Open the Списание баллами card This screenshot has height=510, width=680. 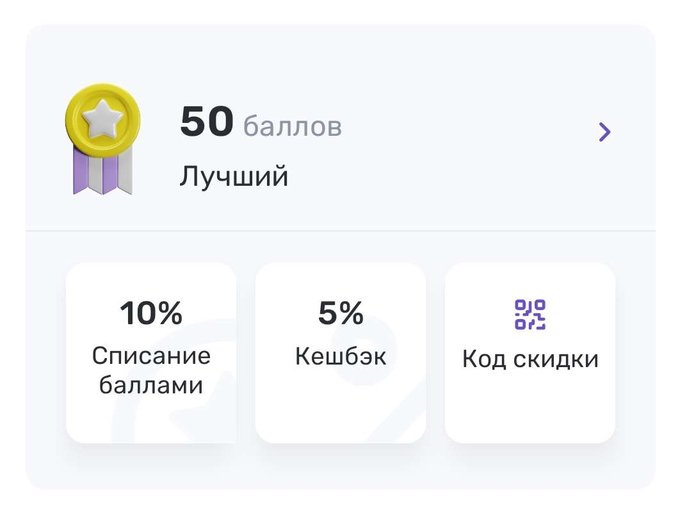click(x=151, y=353)
